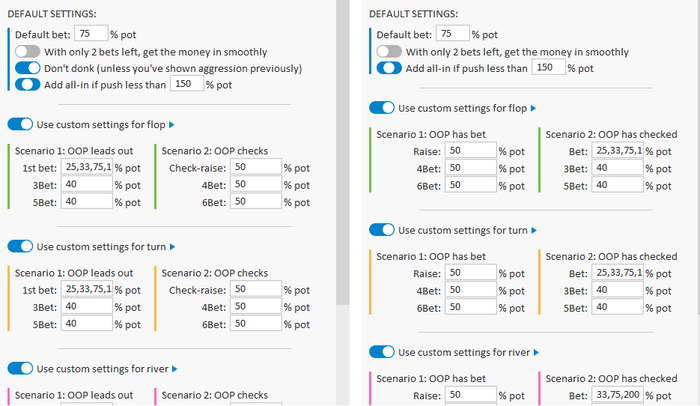The width and height of the screenshot is (700, 406).
Task: Click the turn "Check-raise" input field
Action: (255, 290)
